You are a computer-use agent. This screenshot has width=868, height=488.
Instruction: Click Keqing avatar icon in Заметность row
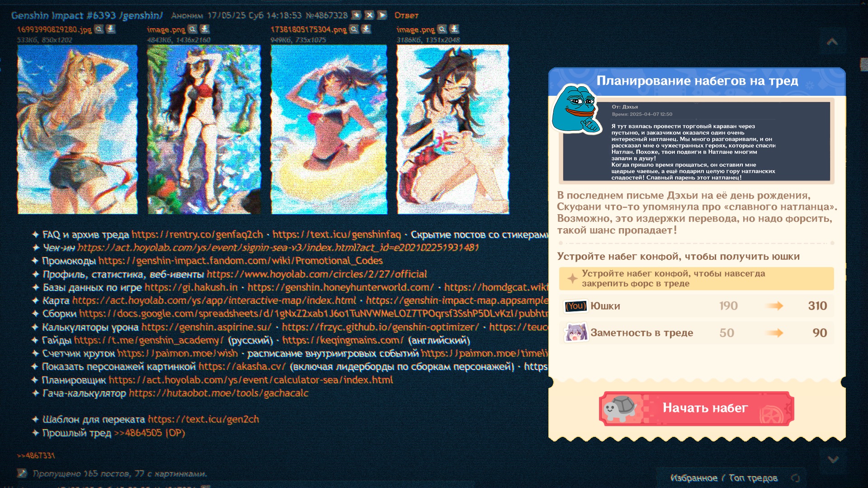pyautogui.click(x=576, y=333)
